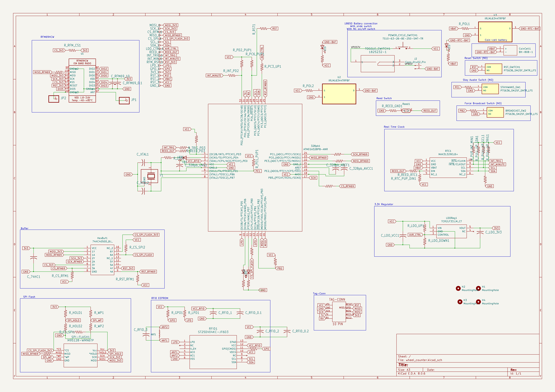
Task: Select the RFM69HCW ISM band radio symbol U1
Action: point(82,80)
